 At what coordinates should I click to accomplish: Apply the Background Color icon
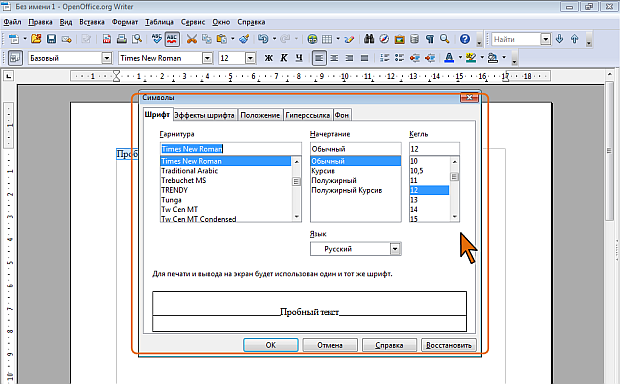[493, 58]
